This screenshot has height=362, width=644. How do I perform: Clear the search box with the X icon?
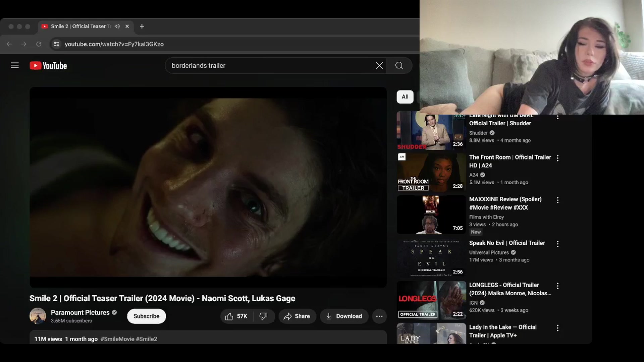[379, 66]
